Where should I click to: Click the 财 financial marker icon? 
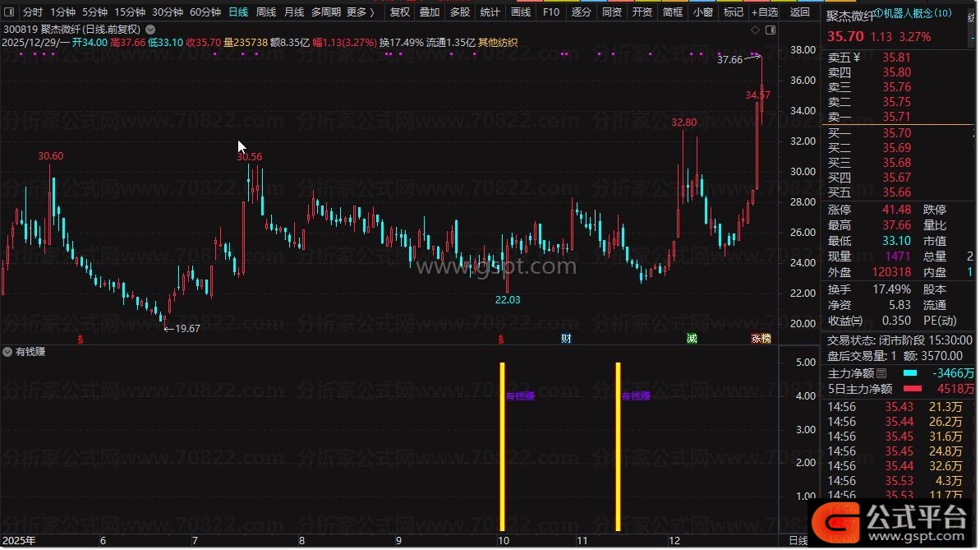point(566,339)
